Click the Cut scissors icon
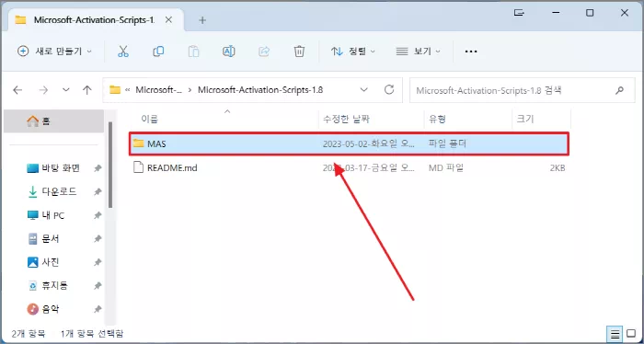The width and height of the screenshot is (644, 344). pyautogui.click(x=122, y=52)
